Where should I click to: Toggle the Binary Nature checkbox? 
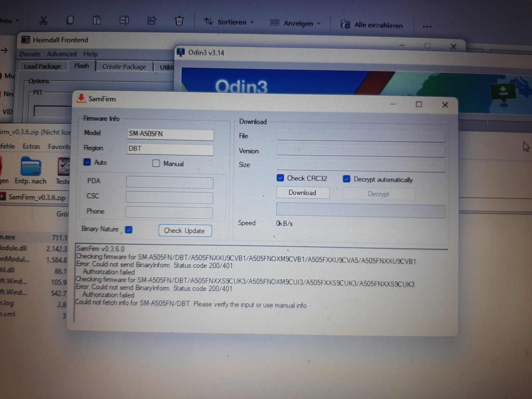point(129,229)
